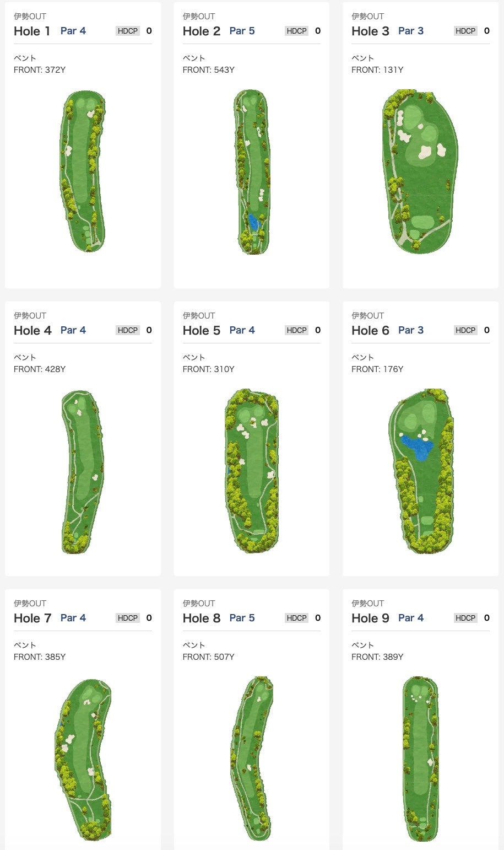
Task: View the Hole 3 course layout image
Action: coord(420,171)
